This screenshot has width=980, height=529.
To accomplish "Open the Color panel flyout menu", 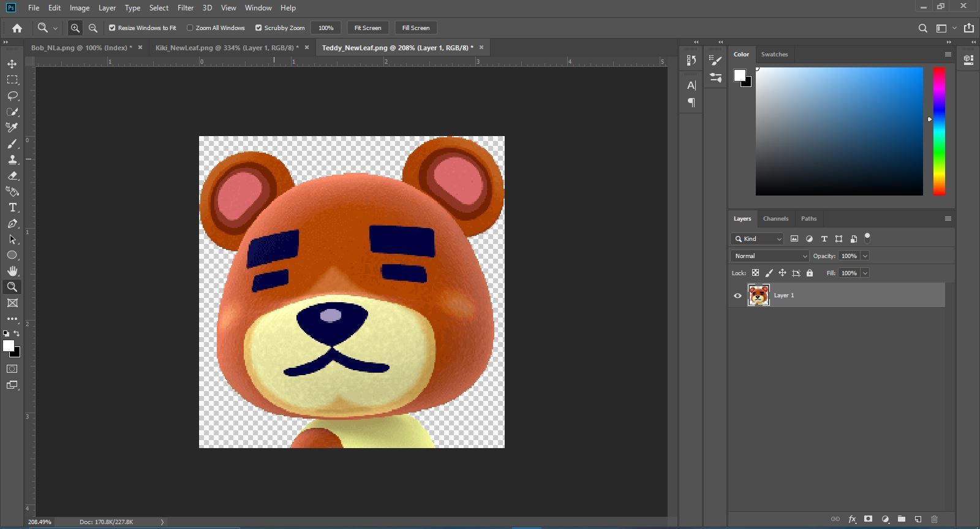I will 948,54.
